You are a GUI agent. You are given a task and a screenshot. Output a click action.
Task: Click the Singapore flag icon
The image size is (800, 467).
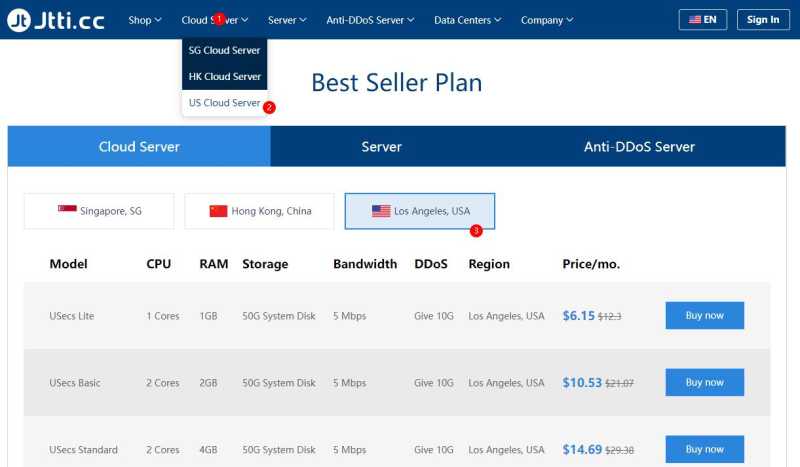(x=67, y=209)
